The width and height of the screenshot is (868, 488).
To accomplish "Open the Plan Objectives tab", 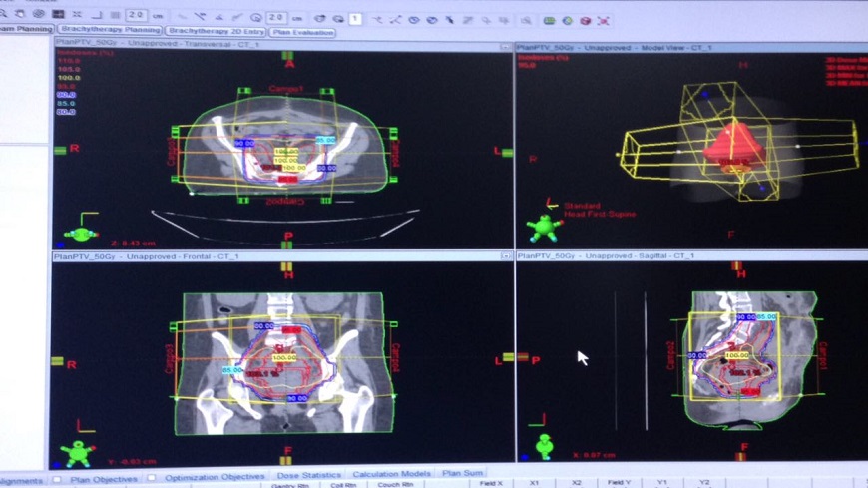I will (x=104, y=479).
